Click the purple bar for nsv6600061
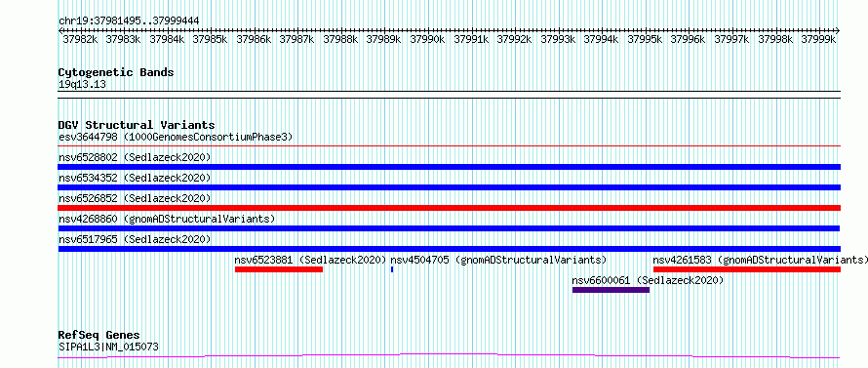Image resolution: width=868 pixels, height=368 pixels. pyautogui.click(x=611, y=290)
